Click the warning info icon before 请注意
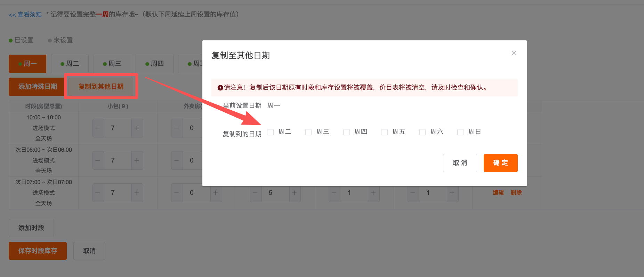The image size is (644, 277). coord(220,88)
